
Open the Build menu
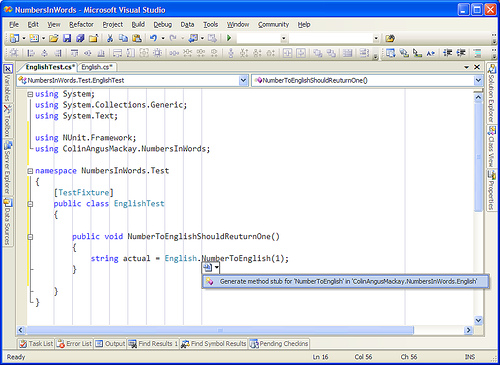pyautogui.click(x=138, y=24)
